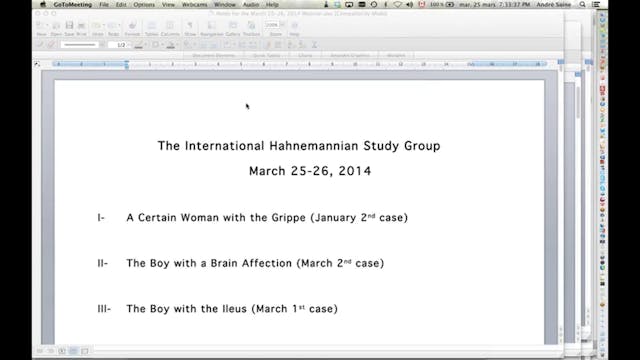Click the Redo toolbar icon
The width and height of the screenshot is (640, 360).
point(112,26)
